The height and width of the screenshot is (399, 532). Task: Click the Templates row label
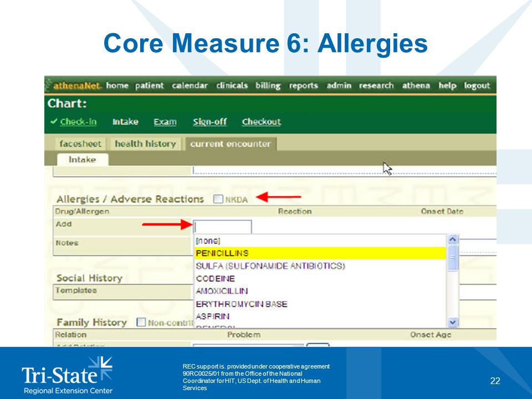(76, 290)
